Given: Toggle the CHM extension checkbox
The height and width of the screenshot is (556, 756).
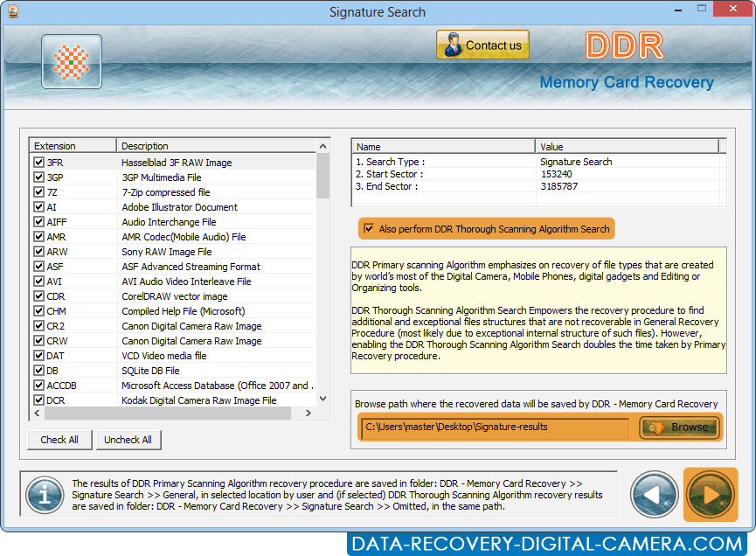Looking at the screenshot, I should (39, 311).
